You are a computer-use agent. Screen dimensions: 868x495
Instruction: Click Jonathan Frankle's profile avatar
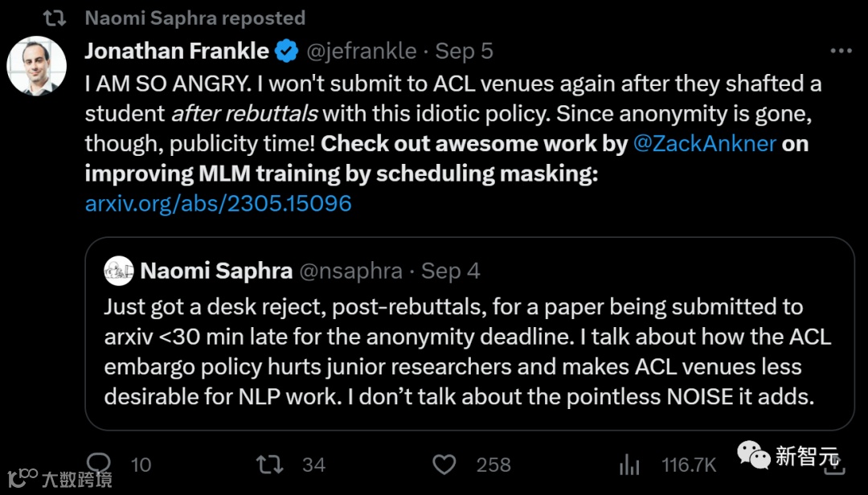(x=36, y=66)
